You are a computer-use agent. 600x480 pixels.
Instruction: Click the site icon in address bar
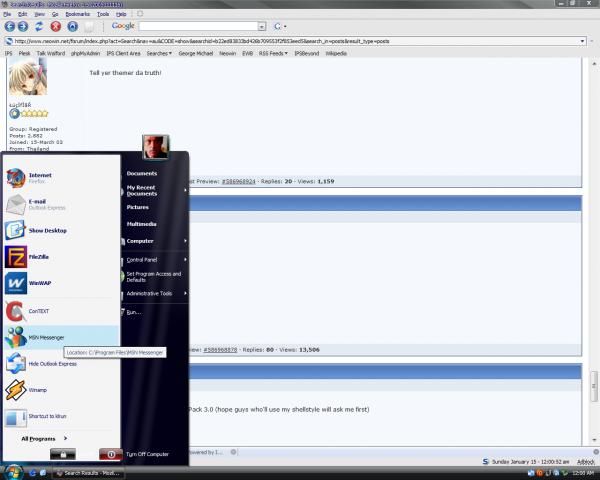pyautogui.click(x=8, y=41)
